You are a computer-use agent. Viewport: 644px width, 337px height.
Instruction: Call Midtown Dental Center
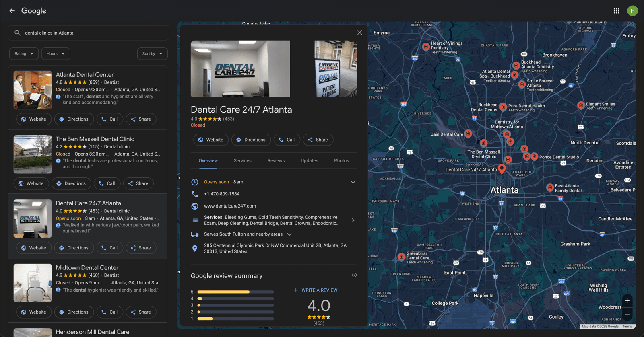tap(110, 312)
